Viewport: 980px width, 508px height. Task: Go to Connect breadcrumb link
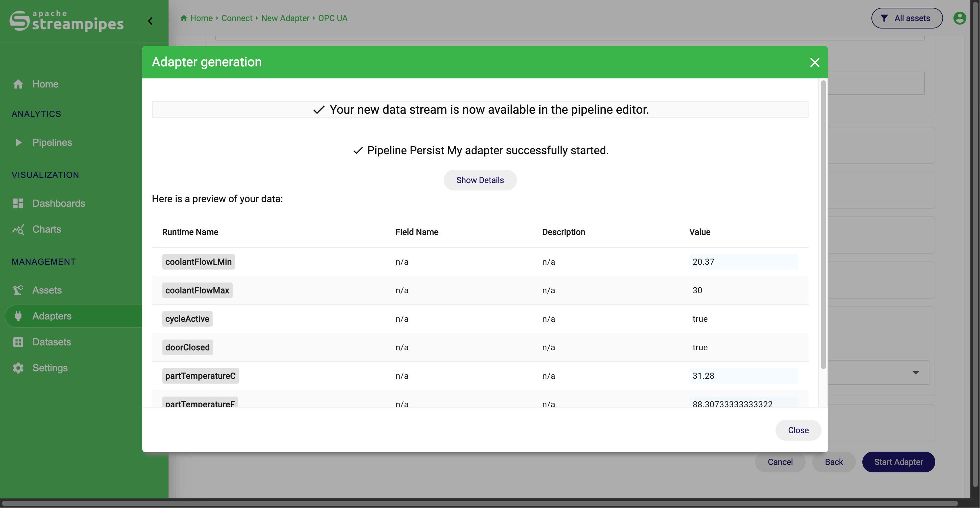[x=237, y=18]
